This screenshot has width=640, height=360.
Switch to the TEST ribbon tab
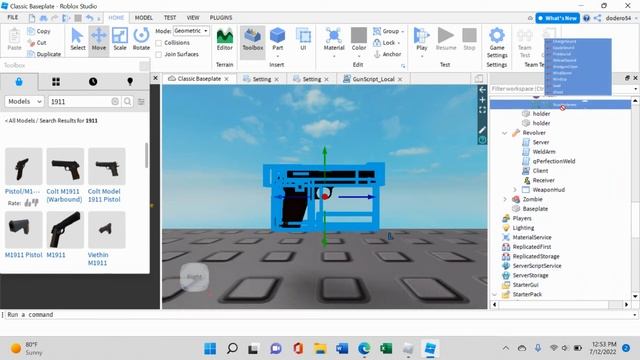point(170,18)
